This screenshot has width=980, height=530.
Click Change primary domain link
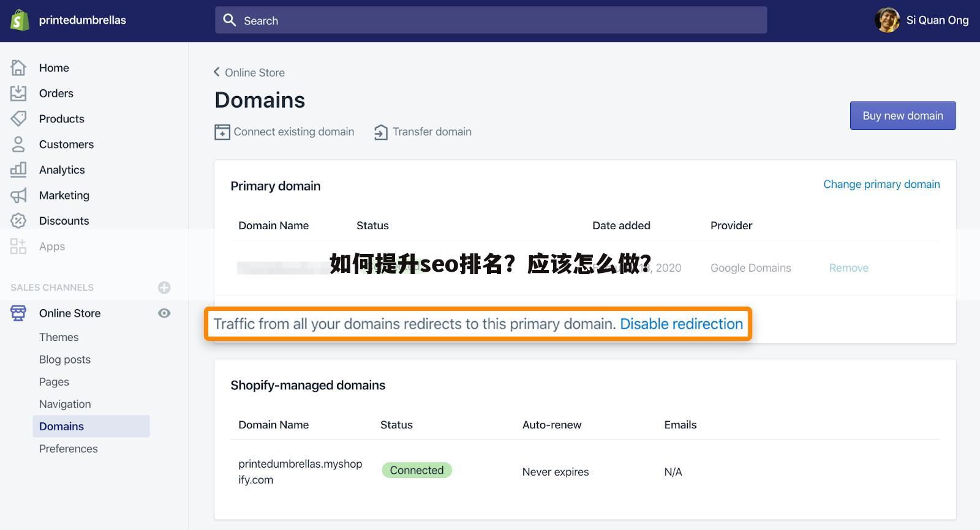pyautogui.click(x=881, y=184)
